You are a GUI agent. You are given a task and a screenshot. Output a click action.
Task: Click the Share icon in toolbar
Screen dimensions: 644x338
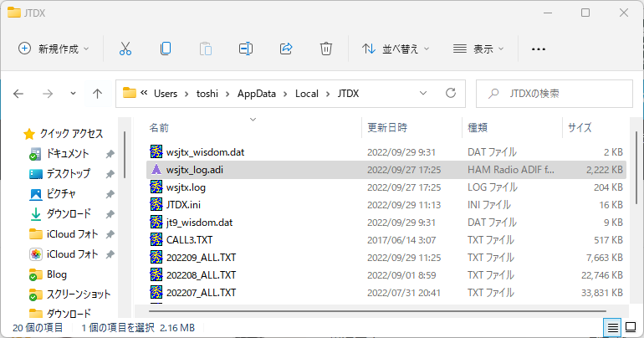(286, 49)
